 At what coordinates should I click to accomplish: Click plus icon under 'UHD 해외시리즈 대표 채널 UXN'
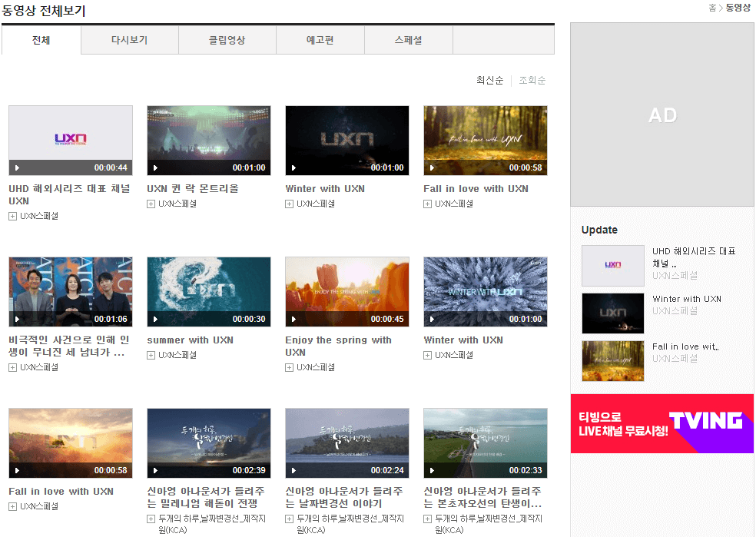tap(12, 216)
